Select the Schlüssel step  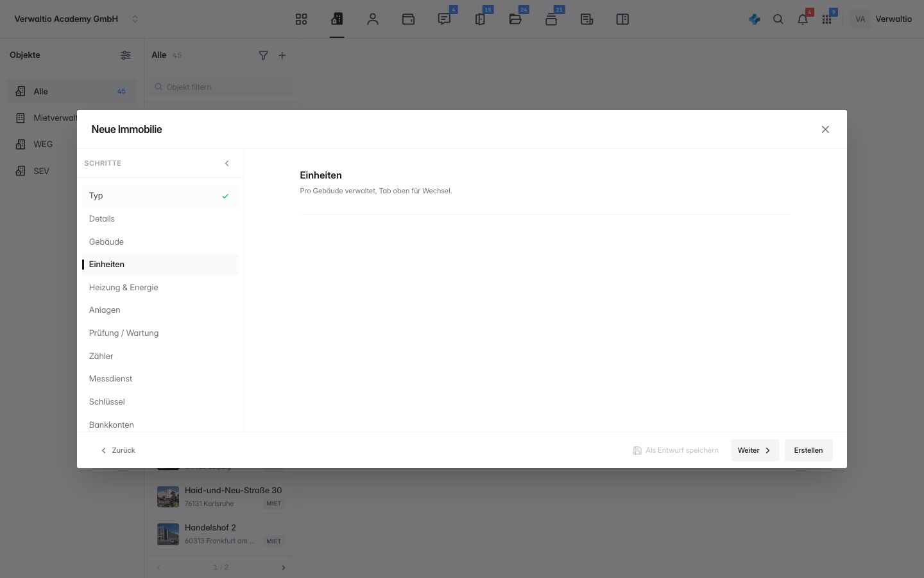coord(160,402)
